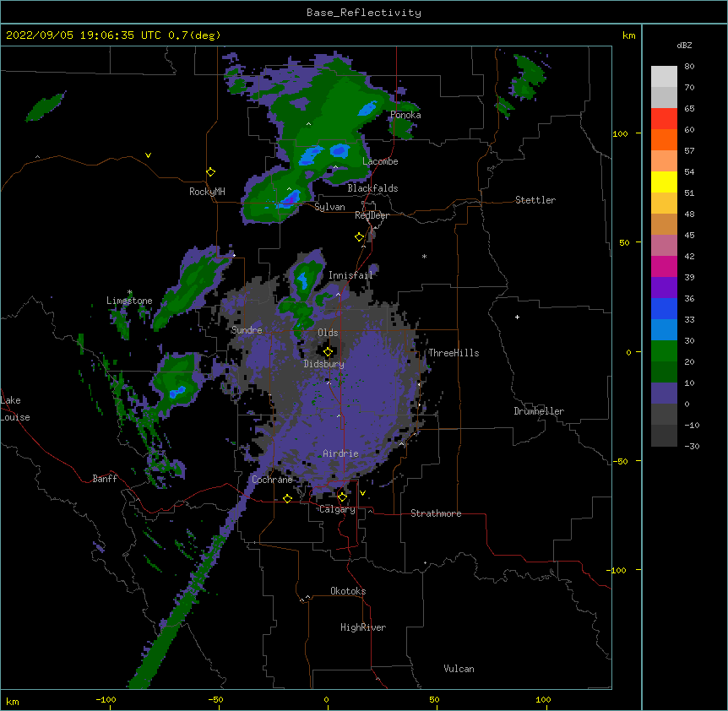Screen dimensions: 728x711
Task: Click the Limestone label
Action: [x=129, y=301]
